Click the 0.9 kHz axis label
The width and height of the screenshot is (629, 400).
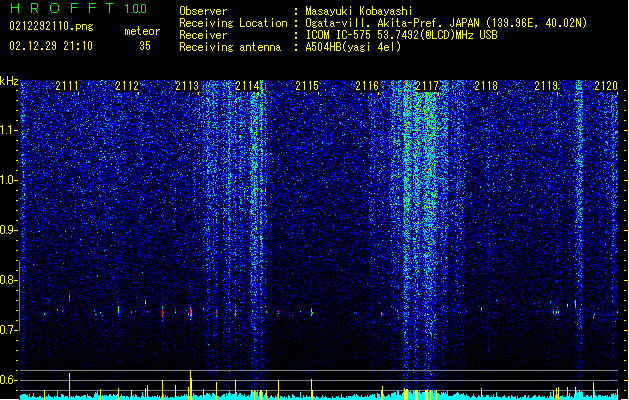click(x=9, y=230)
